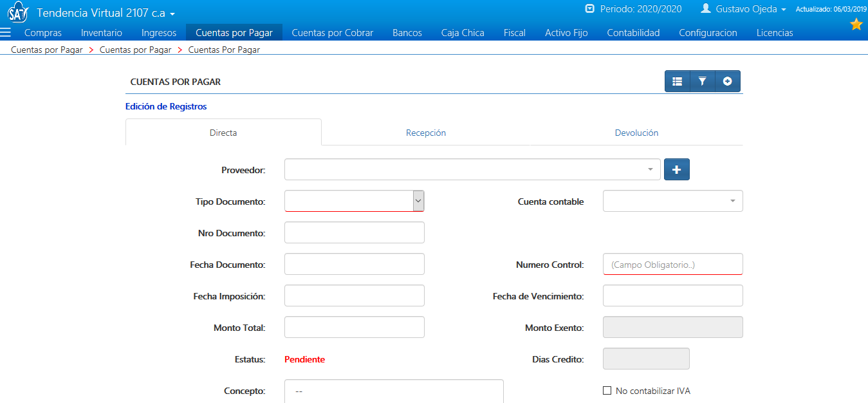The image size is (868, 403).
Task: Open the Configuracion menu
Action: 708,32
